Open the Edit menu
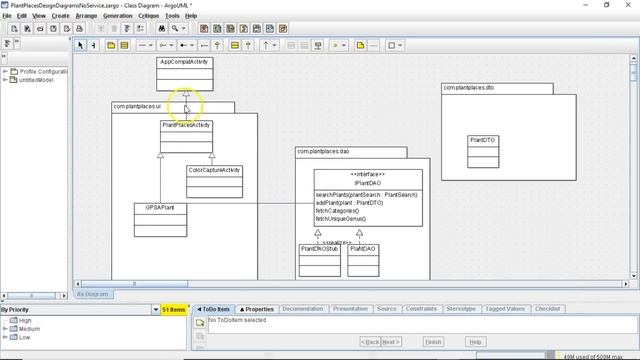This screenshot has height=360, width=640. 22,16
